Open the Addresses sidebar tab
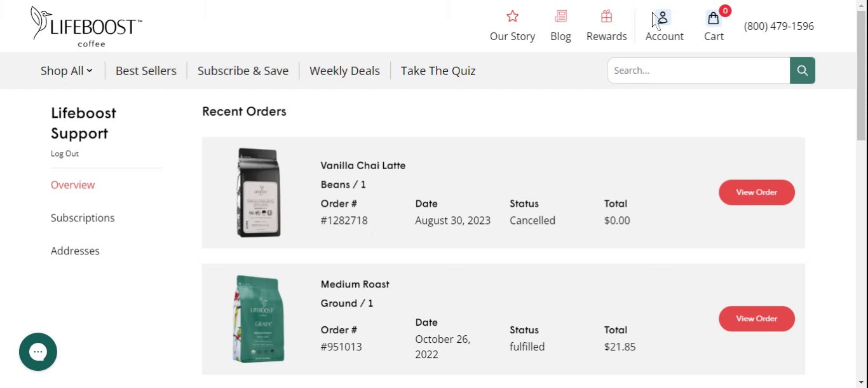868x388 pixels. (x=75, y=251)
